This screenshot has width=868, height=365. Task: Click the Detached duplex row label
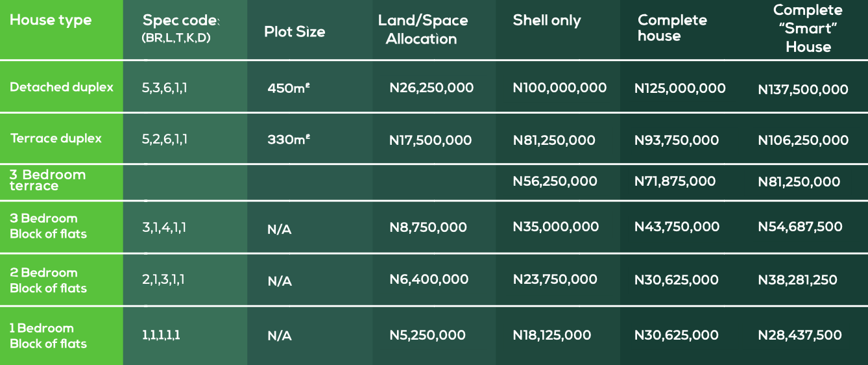click(62, 87)
